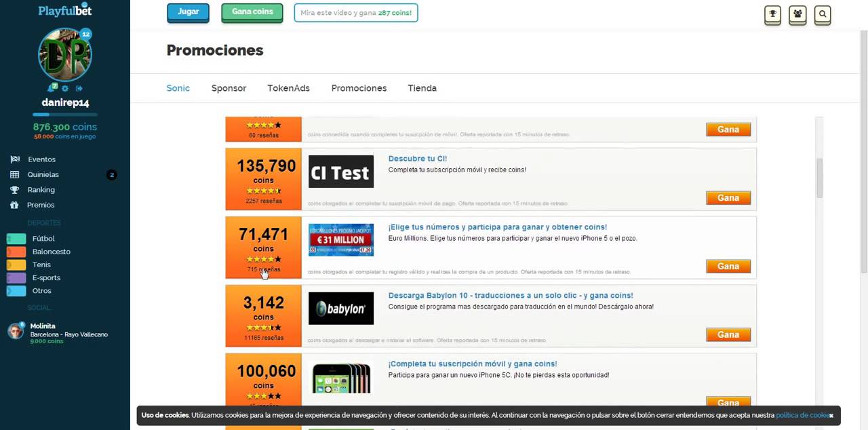The height and width of the screenshot is (430, 868).
Task: Select Baloncesto in the sports list
Action: pos(52,252)
